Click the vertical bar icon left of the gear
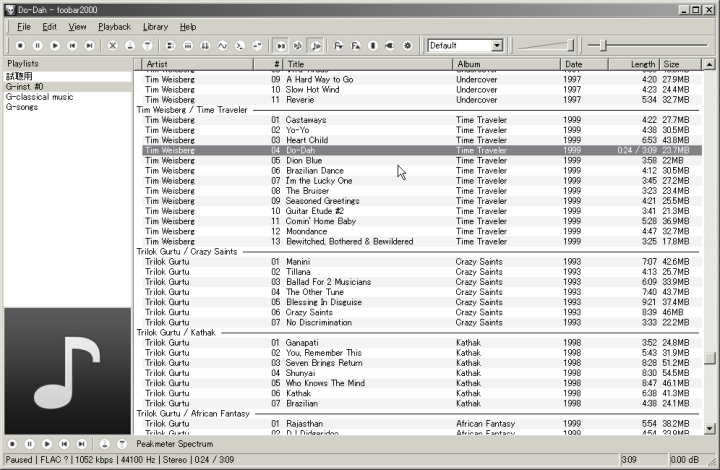 click(x=373, y=45)
